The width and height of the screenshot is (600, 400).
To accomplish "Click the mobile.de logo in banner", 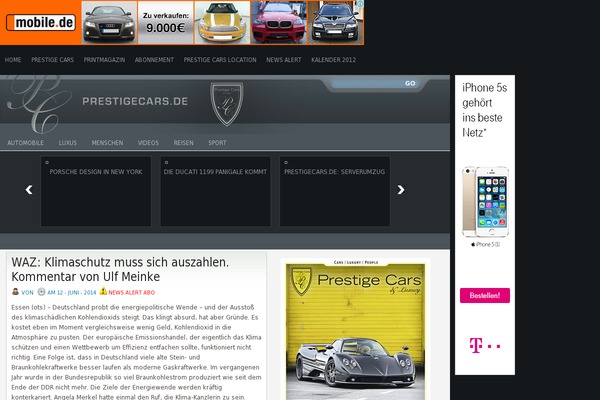I will click(x=41, y=23).
